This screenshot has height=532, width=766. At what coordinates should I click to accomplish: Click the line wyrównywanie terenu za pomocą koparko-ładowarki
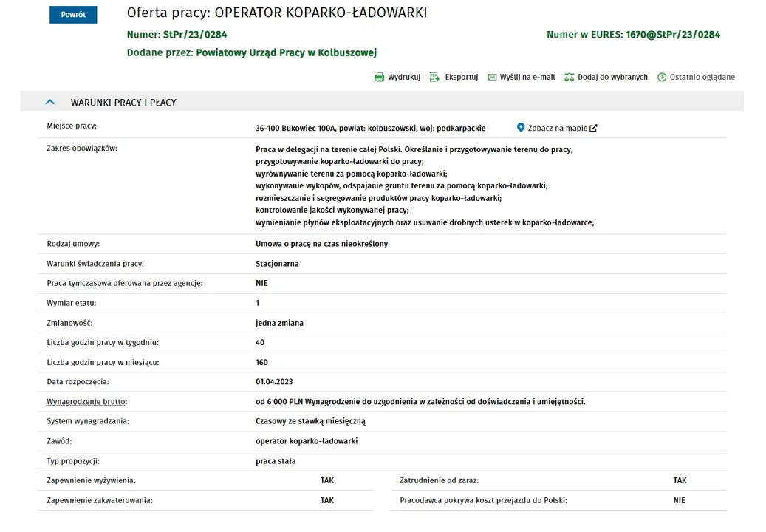point(352,174)
